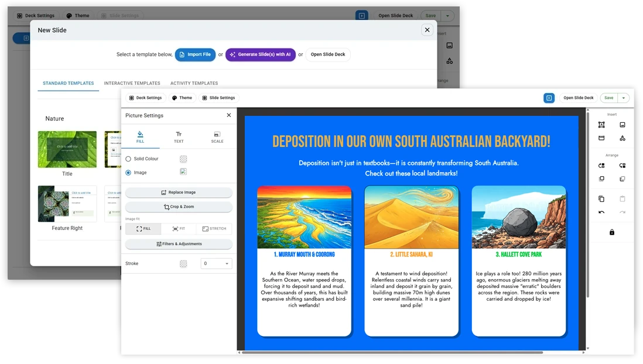Viewport: 643px width, 364px height.
Task: Paste the clipboard icon in the right panel
Action: coord(622,199)
